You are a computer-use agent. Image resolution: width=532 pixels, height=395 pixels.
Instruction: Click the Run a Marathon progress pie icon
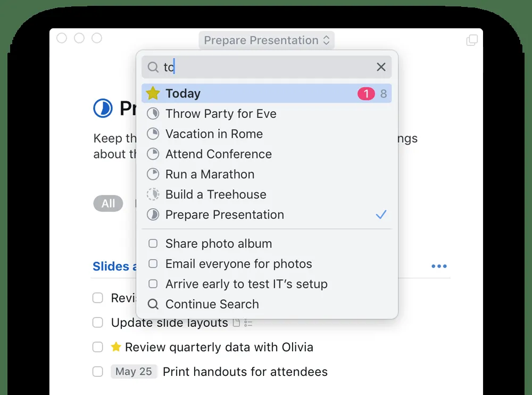(153, 175)
